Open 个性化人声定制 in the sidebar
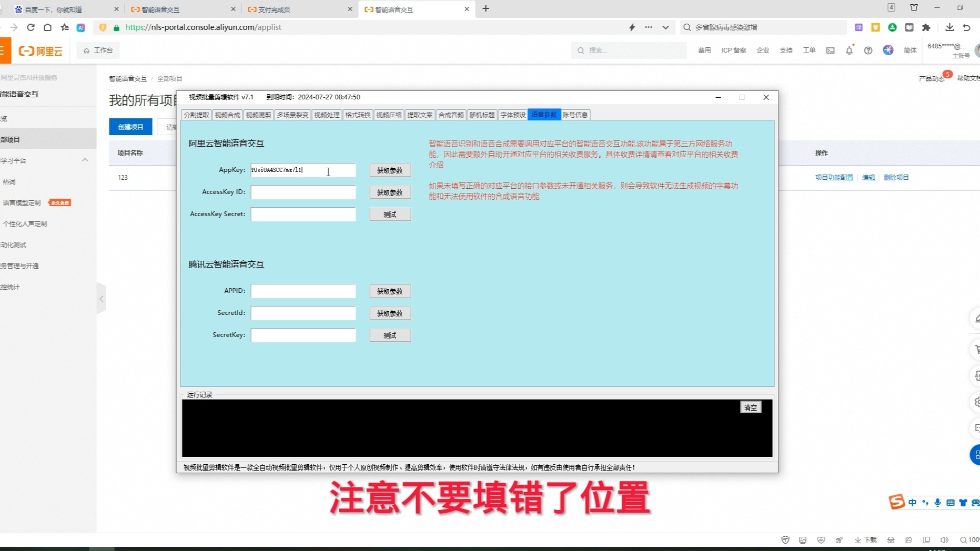The image size is (980, 551). click(25, 223)
